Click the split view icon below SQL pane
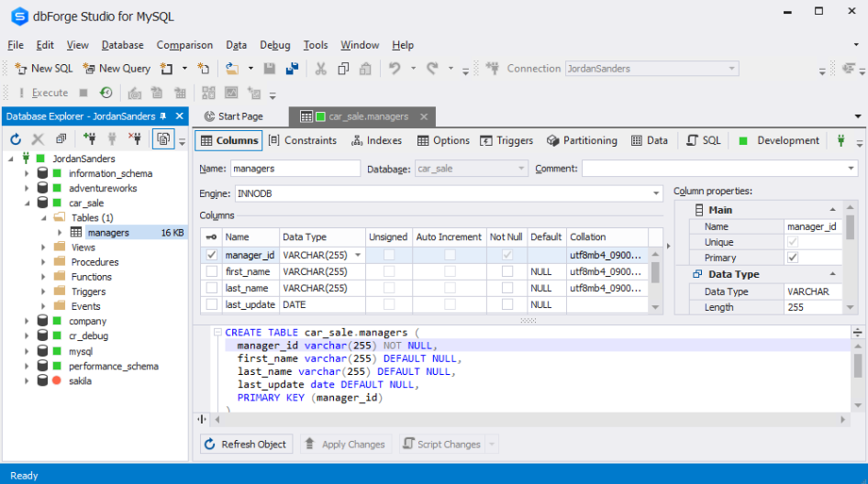Image resolution: width=868 pixels, height=484 pixels. [x=202, y=419]
